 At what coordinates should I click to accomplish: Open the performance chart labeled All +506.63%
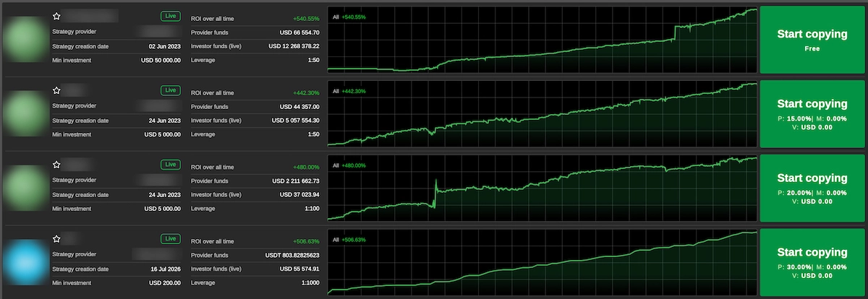coord(542,261)
